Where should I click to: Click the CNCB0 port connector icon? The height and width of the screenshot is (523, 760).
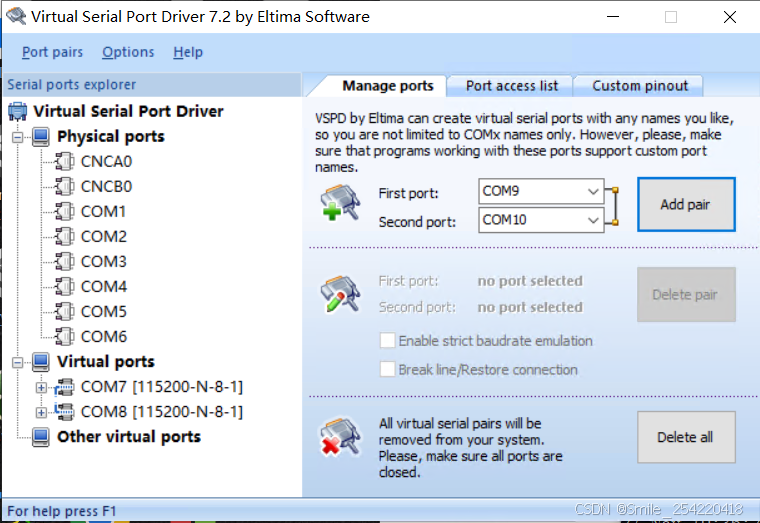[64, 187]
